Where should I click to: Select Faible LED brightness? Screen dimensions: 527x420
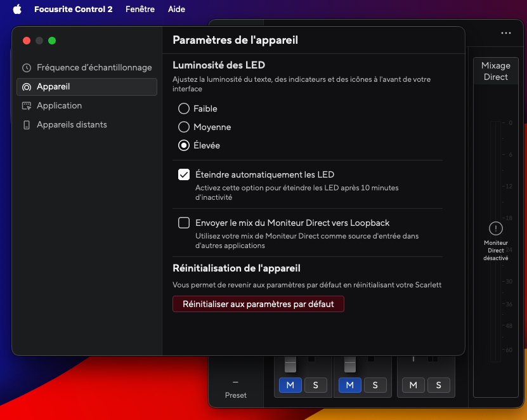[184, 108]
